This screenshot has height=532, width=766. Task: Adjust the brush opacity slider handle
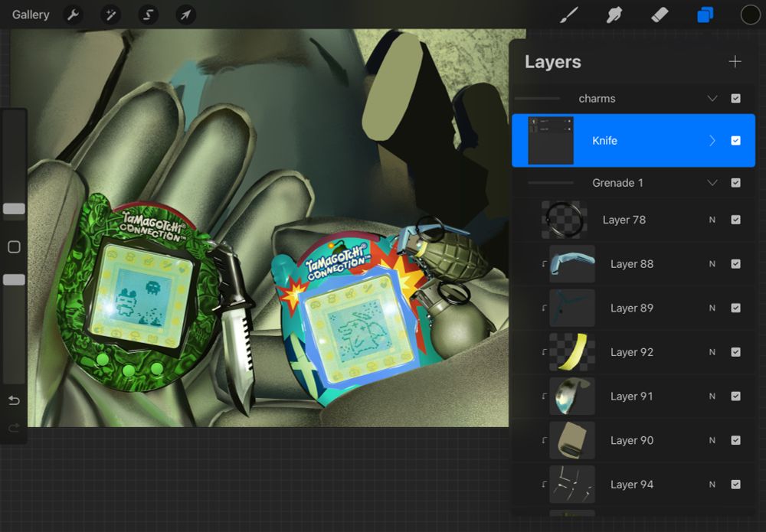pos(14,279)
